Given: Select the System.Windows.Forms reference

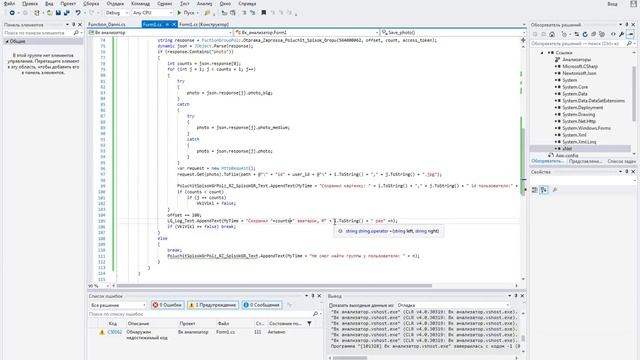Looking at the screenshot, I should [x=587, y=128].
